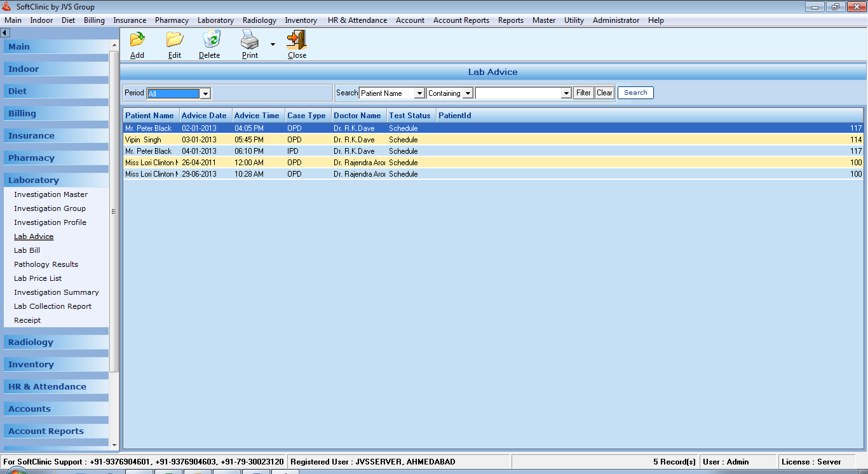This screenshot has height=474, width=868.
Task: Open Pathology Results in sidebar
Action: point(46,264)
